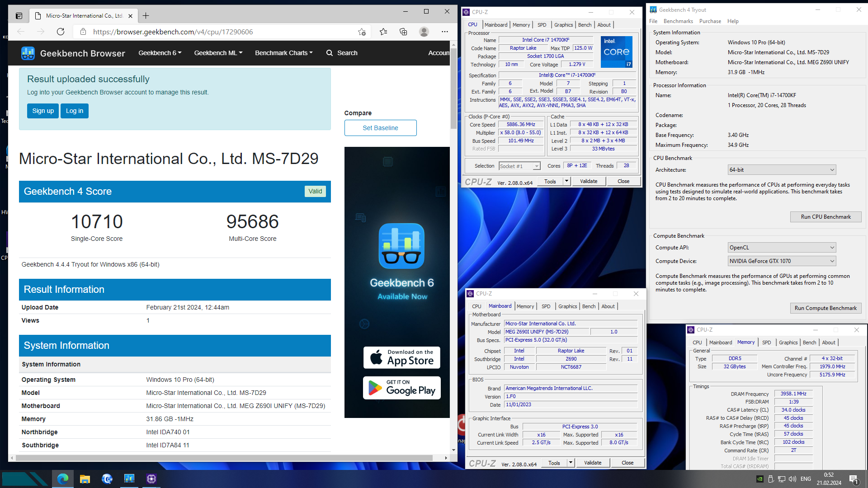Open Microsoft Edge from taskbar

click(x=63, y=479)
